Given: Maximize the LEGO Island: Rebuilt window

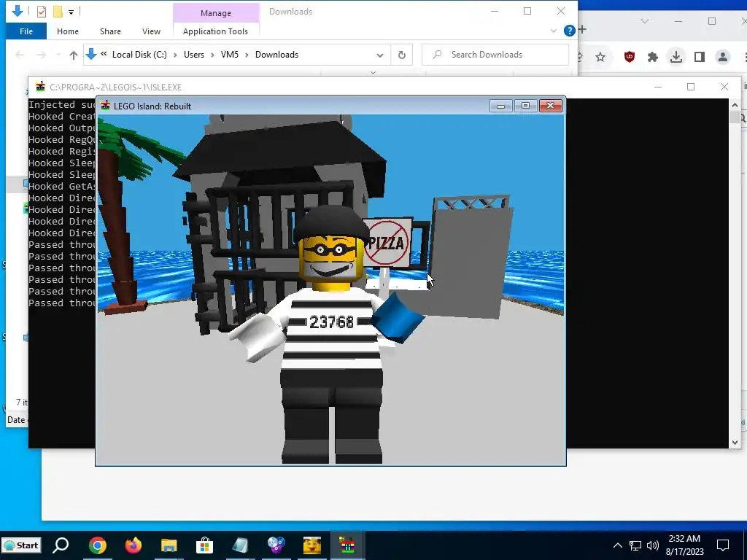Looking at the screenshot, I should [x=525, y=106].
